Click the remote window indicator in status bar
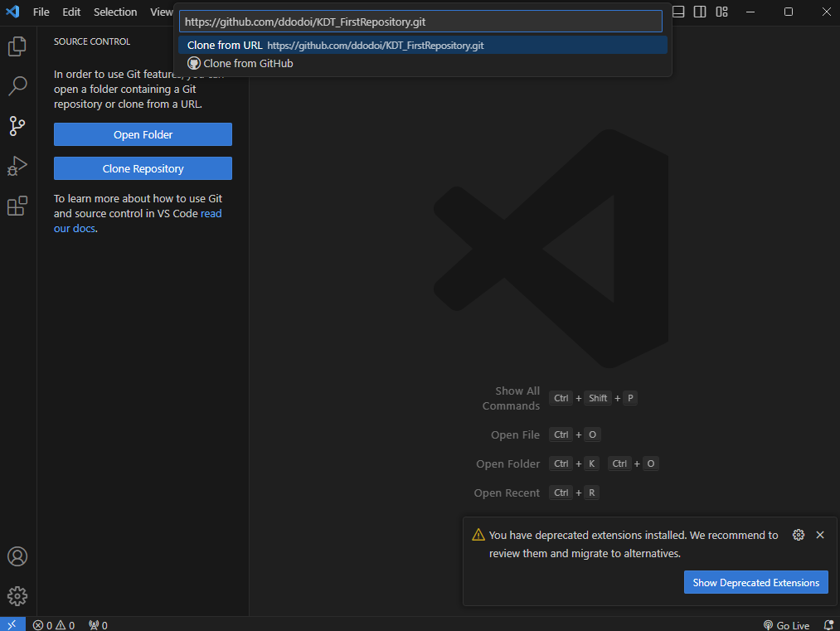The height and width of the screenshot is (631, 840). (12, 624)
